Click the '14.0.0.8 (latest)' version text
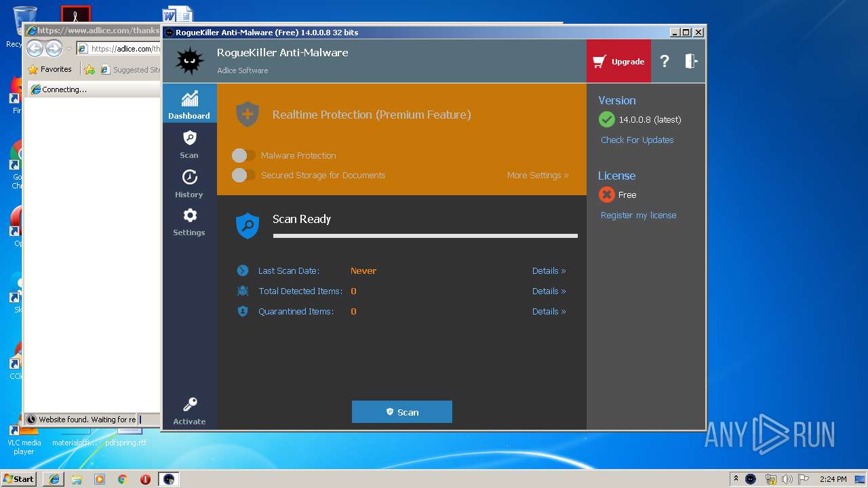Viewport: 868px width, 488px height. coord(650,119)
